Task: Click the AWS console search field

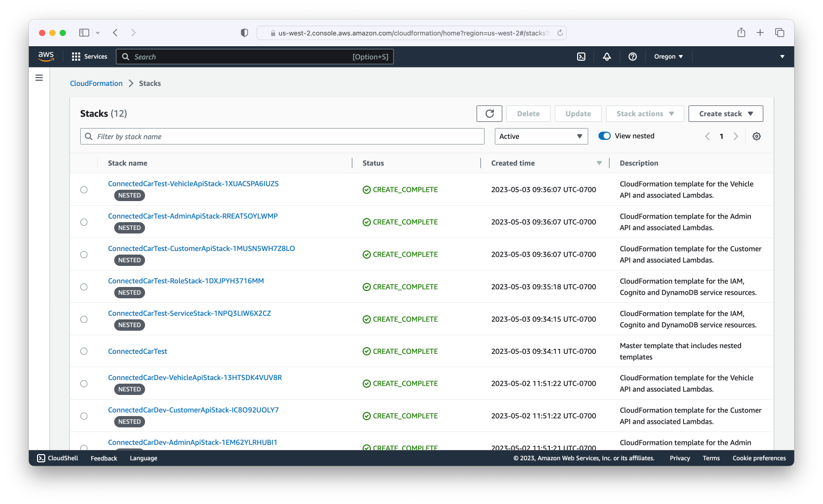Action: pyautogui.click(x=255, y=57)
